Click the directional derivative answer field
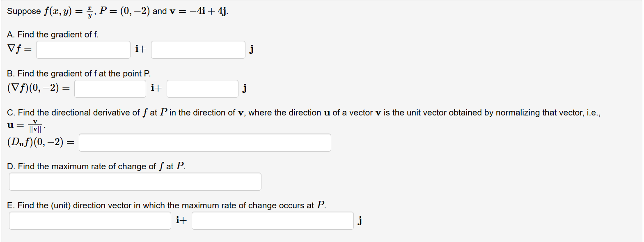Viewport: 644px width, 242px height. click(205, 143)
